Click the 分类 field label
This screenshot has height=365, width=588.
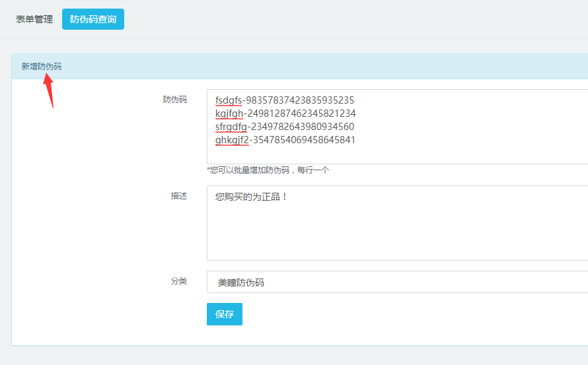[x=178, y=281]
